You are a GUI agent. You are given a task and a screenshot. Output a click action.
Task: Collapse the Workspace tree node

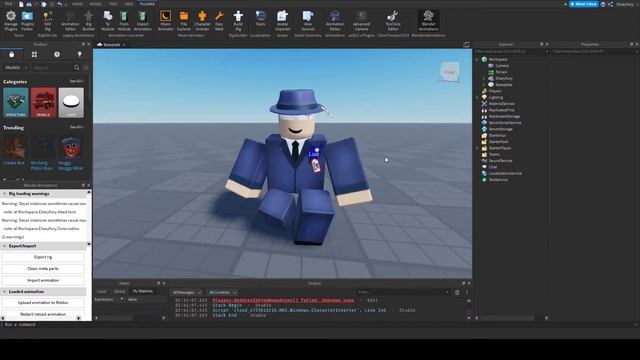point(477,60)
